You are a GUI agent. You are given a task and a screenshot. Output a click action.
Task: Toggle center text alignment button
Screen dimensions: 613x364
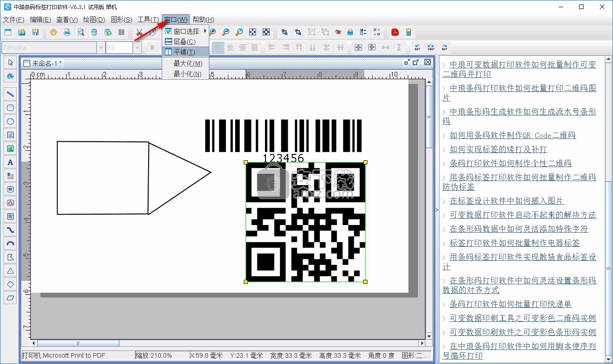230,48
